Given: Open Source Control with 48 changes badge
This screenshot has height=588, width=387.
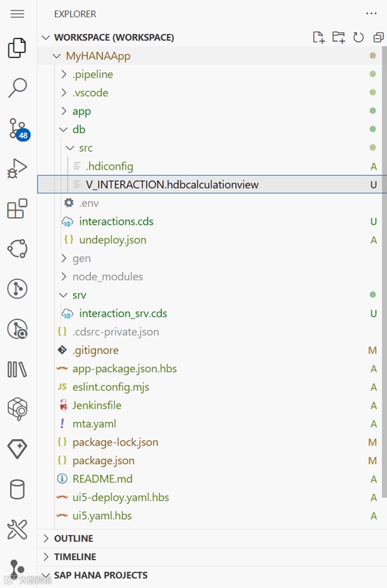Looking at the screenshot, I should point(17,128).
